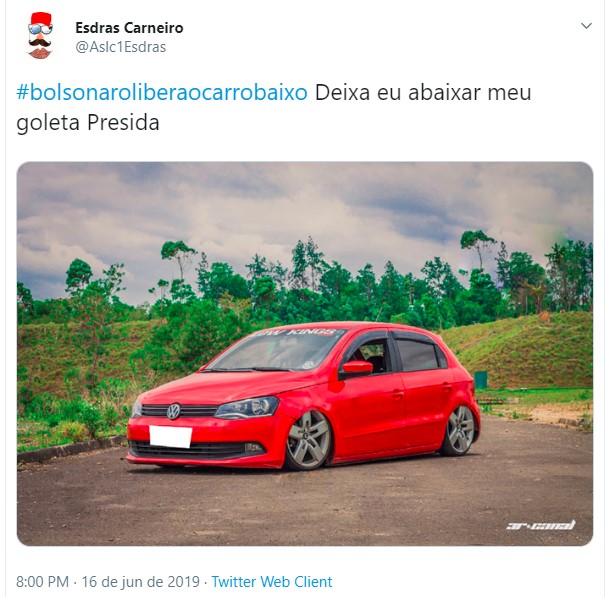Click the date 16 de jun de 2019
This screenshot has height=597, width=605.
(141, 582)
